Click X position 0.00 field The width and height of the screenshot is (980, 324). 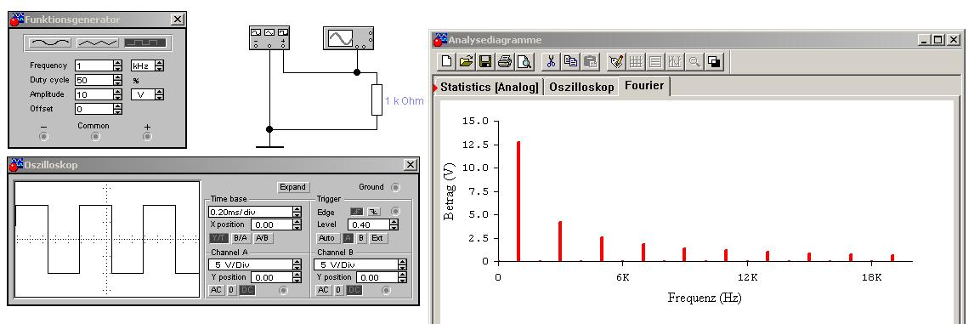[x=271, y=225]
